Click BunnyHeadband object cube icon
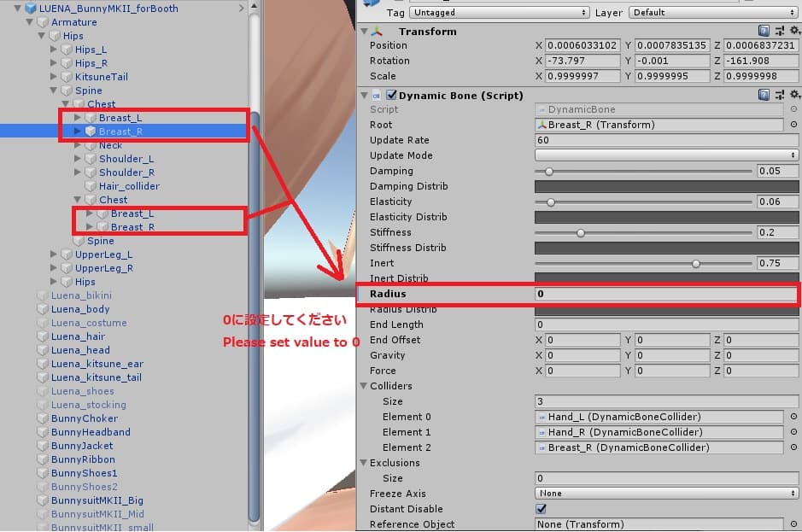The height and width of the screenshot is (532, 802). pyautogui.click(x=43, y=432)
